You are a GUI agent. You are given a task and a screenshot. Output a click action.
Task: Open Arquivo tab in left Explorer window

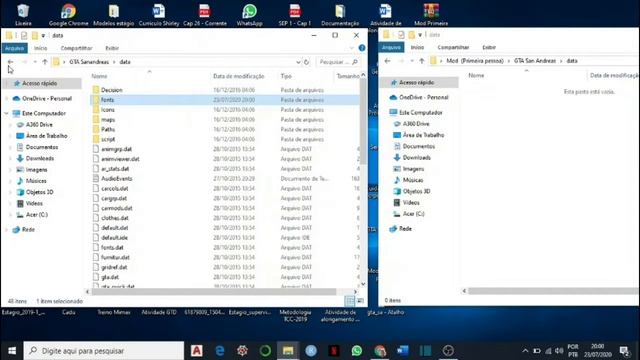click(15, 48)
